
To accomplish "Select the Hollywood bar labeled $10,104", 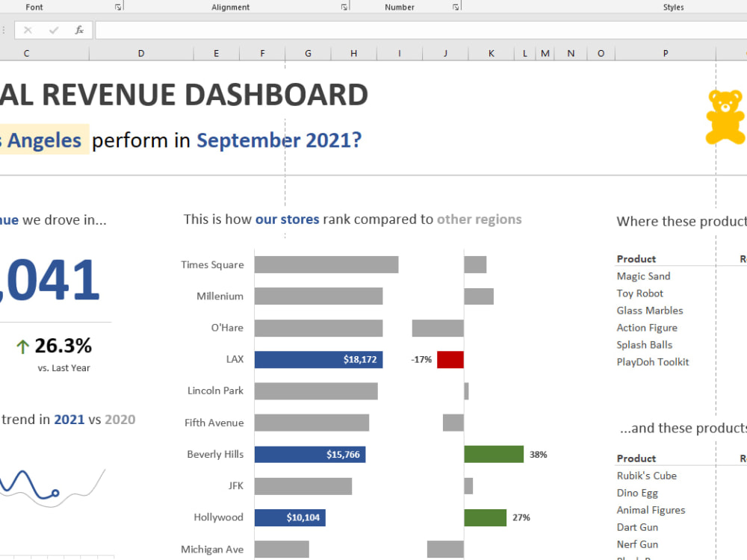I will [290, 517].
